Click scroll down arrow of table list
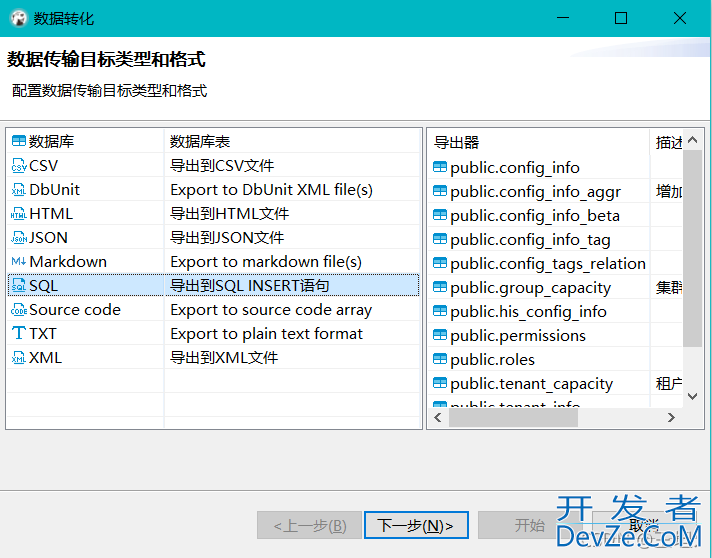This screenshot has width=712, height=558. click(x=692, y=396)
